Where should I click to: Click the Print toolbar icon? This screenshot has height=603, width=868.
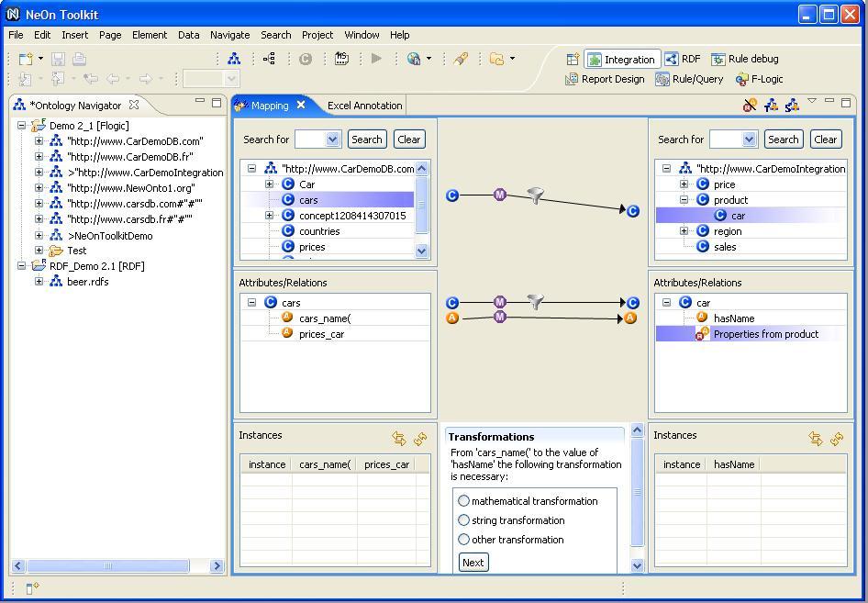coord(79,59)
